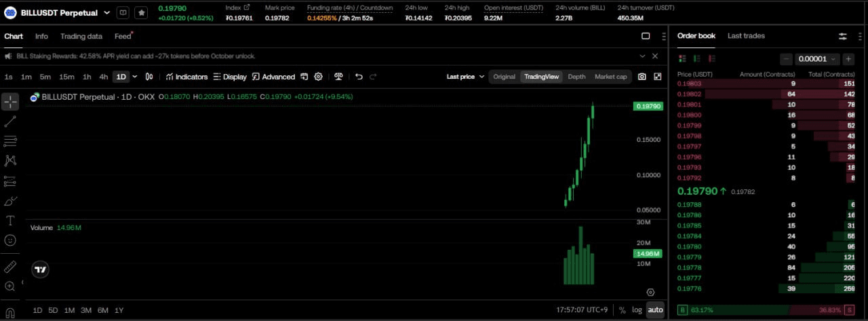The image size is (868, 321).
Task: Open order book settings sliders icon
Action: (843, 36)
